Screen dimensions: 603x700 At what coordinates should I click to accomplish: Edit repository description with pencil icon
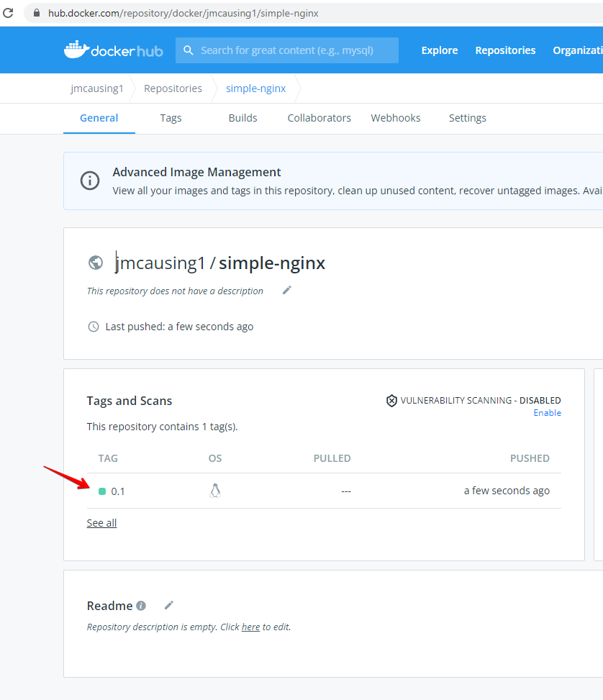pyautogui.click(x=287, y=290)
